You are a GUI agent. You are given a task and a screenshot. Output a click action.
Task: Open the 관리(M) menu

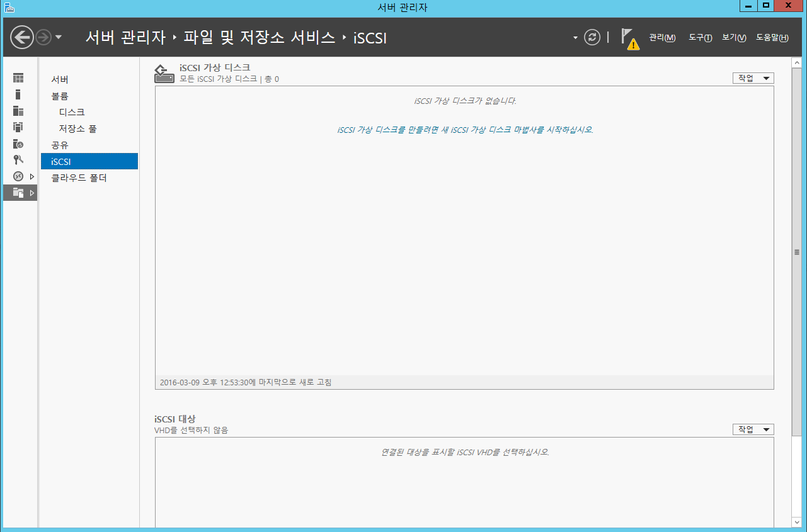662,38
